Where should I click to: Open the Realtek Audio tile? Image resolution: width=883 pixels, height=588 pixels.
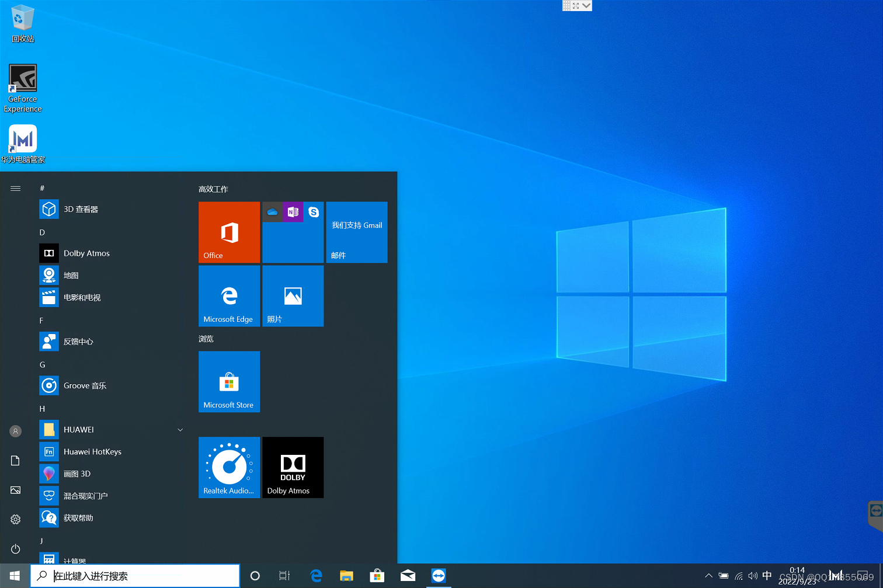[229, 468]
